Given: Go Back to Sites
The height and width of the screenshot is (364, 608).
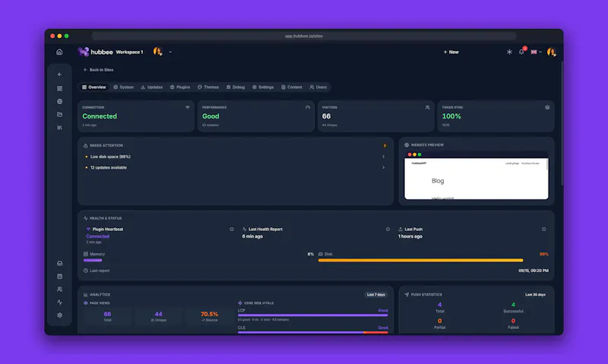Looking at the screenshot, I should click(x=99, y=70).
